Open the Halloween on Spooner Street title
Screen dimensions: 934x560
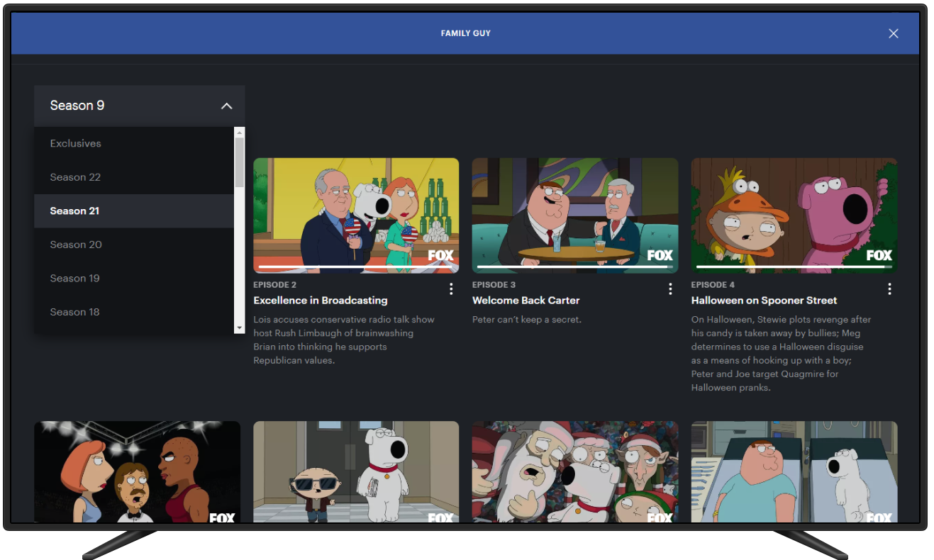[764, 301]
